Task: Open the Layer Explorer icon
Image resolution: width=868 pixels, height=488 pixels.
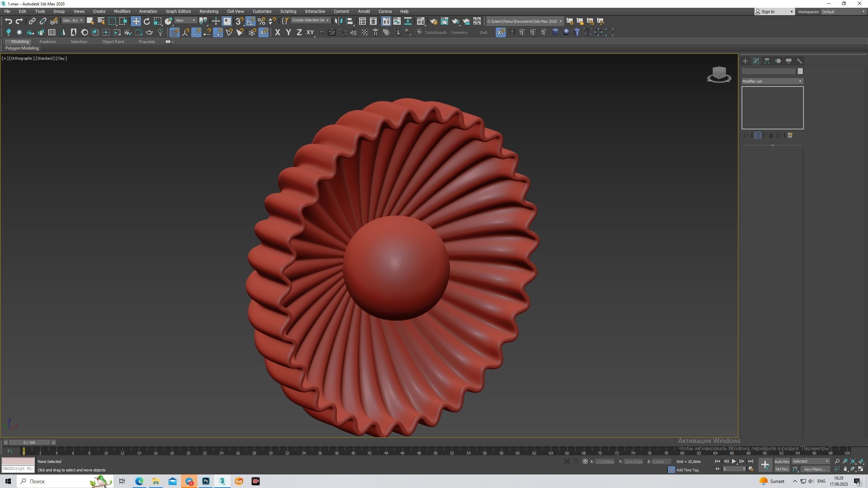Action: 373,21
